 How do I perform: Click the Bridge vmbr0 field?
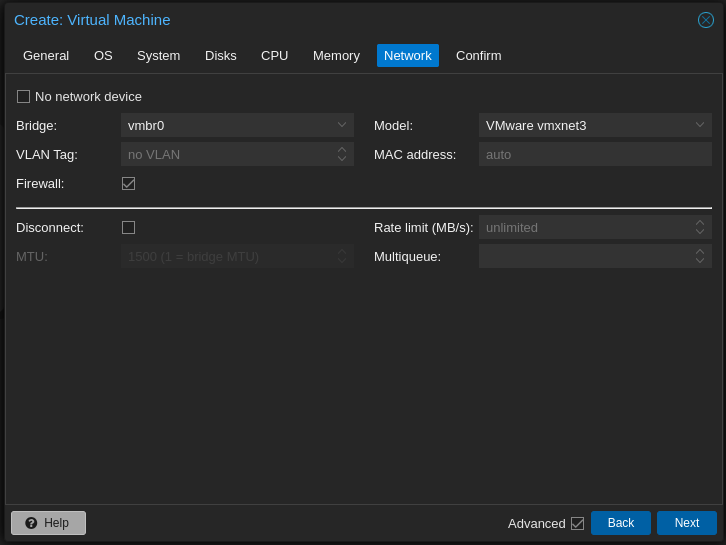pos(237,125)
